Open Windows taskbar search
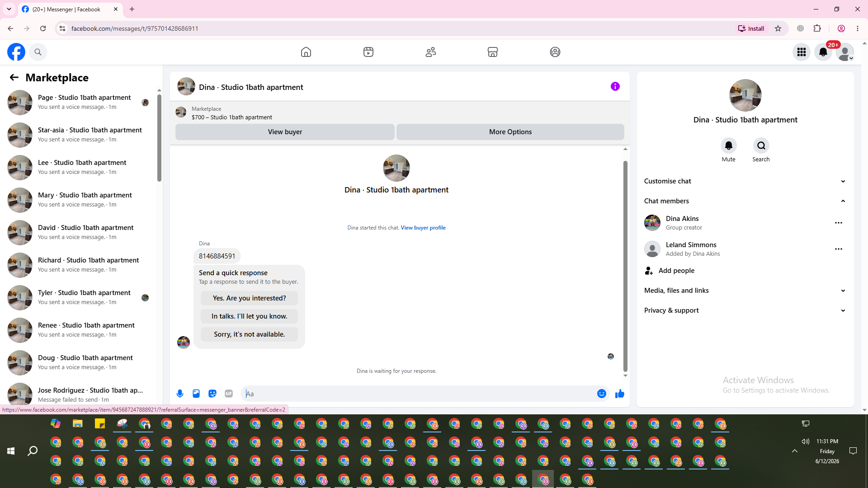The width and height of the screenshot is (868, 488). (33, 451)
